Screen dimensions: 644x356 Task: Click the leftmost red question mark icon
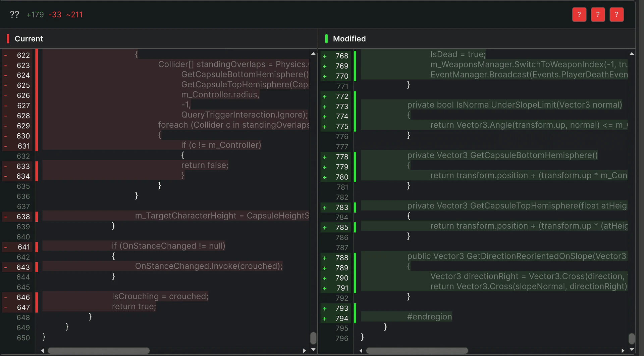point(579,14)
